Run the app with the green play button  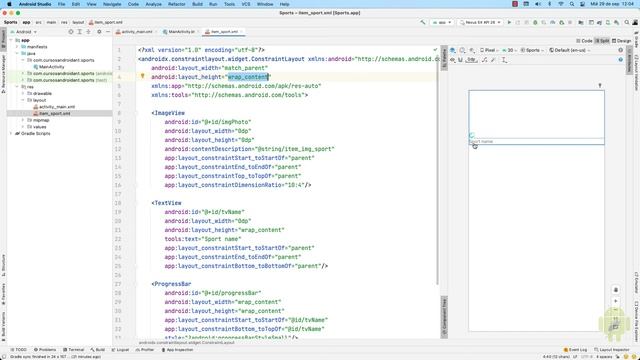509,22
